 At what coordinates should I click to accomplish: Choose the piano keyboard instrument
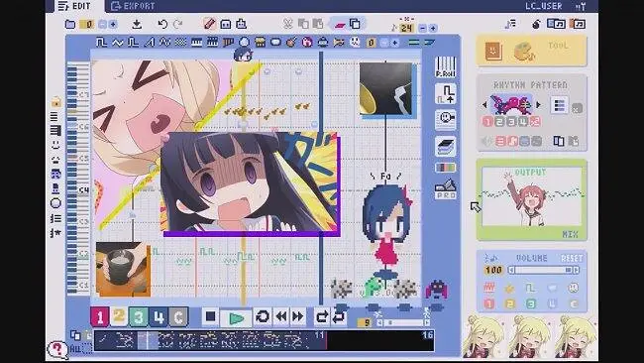(x=197, y=42)
